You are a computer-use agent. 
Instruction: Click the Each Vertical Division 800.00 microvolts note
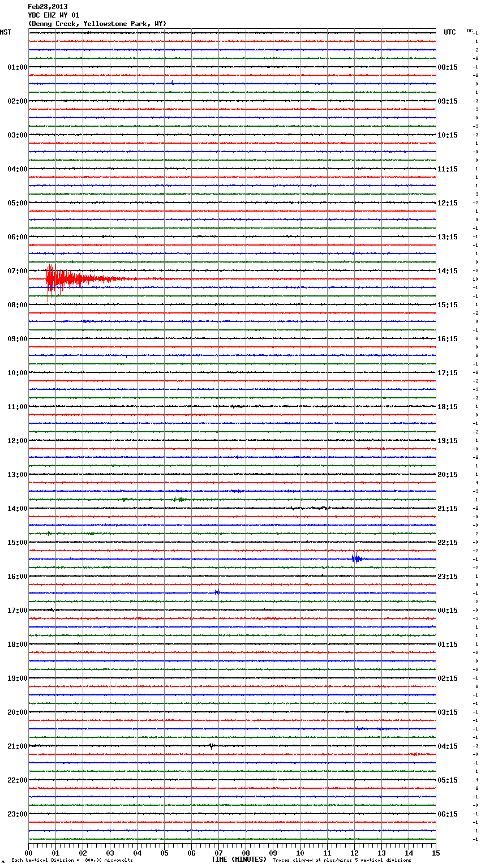click(72, 861)
